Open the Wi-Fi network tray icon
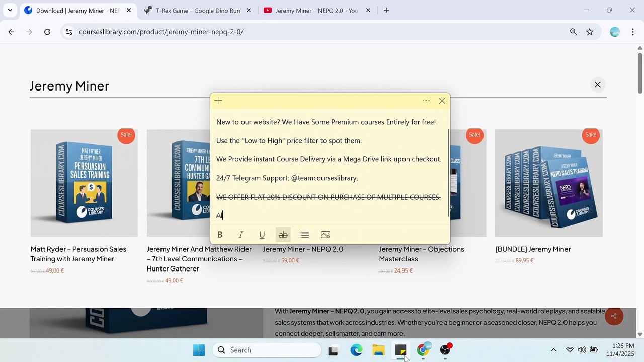The image size is (644, 362). (x=570, y=350)
